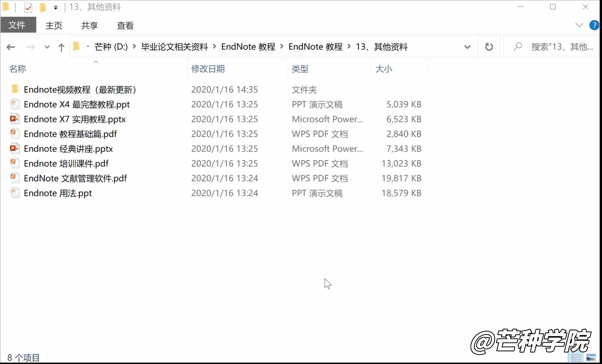Image resolution: width=602 pixels, height=364 pixels.
Task: Select Endnote 教程基础篇.pdf file name
Action: tap(70, 134)
